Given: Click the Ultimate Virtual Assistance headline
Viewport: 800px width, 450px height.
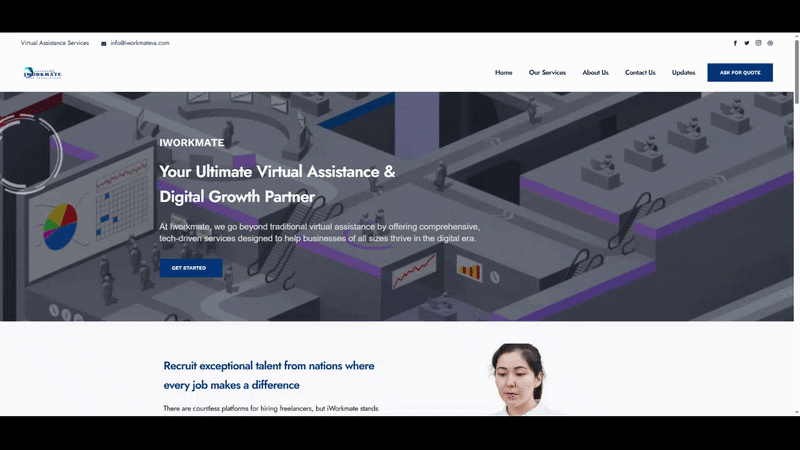Looking at the screenshot, I should click(x=277, y=184).
